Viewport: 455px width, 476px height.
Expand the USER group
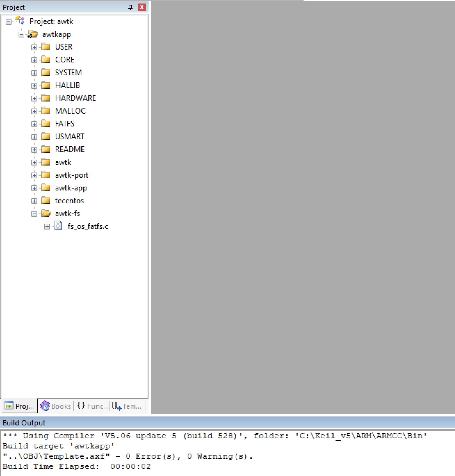point(34,47)
